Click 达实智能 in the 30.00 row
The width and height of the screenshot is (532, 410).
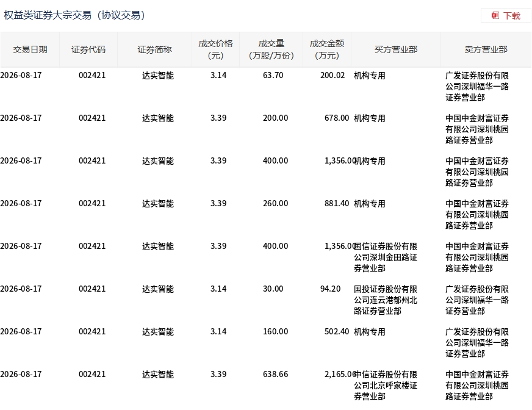coord(158,290)
